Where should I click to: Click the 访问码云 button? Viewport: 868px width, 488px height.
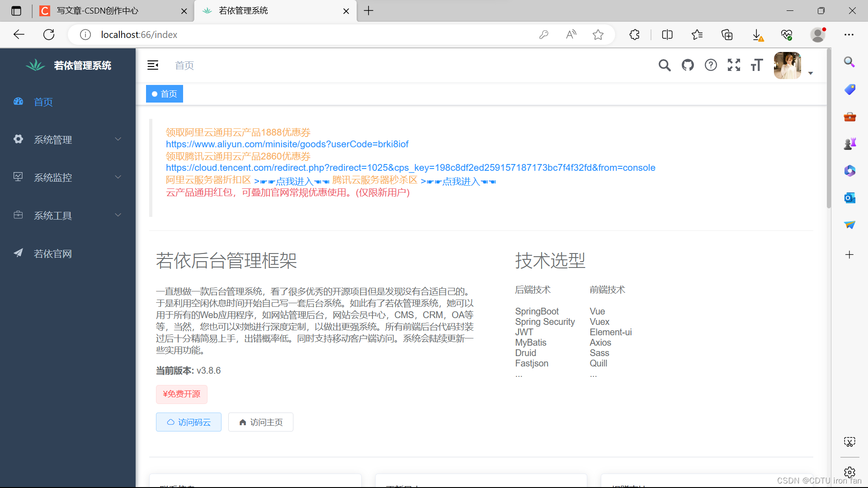pos(189,422)
